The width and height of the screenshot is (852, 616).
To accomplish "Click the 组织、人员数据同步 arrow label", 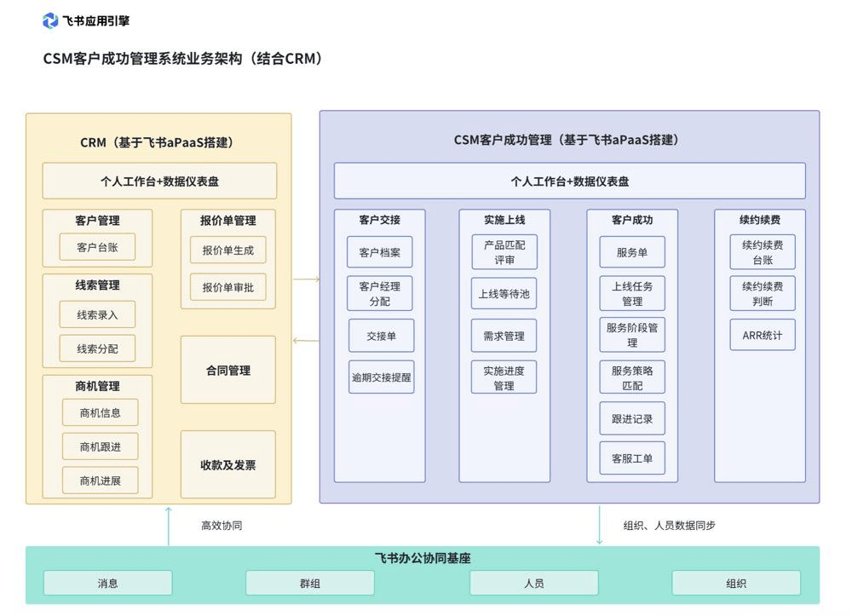I will point(670,526).
